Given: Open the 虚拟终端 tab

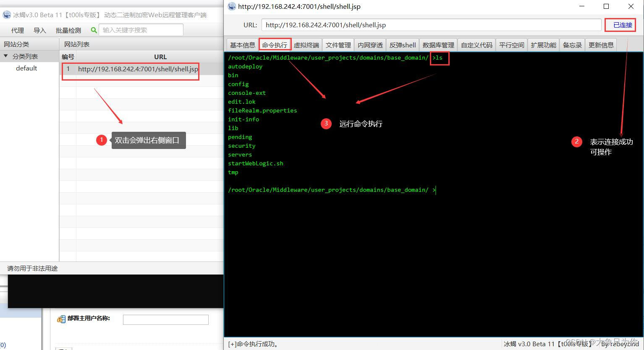Looking at the screenshot, I should 306,45.
